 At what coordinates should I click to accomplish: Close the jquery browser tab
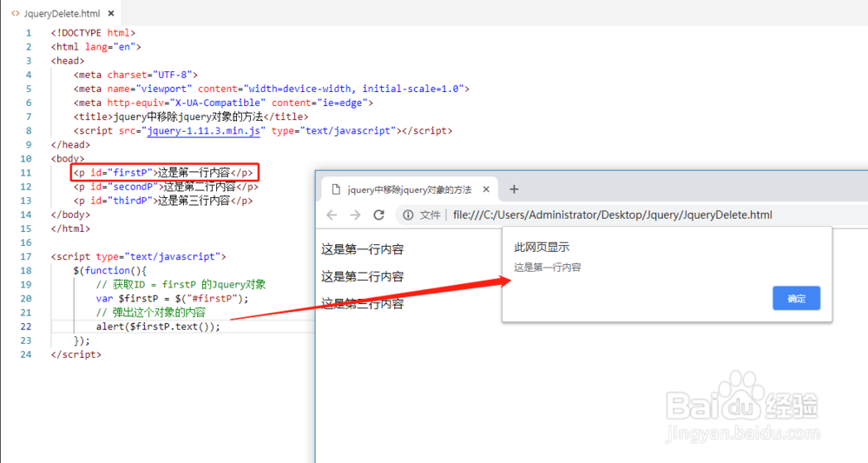486,189
